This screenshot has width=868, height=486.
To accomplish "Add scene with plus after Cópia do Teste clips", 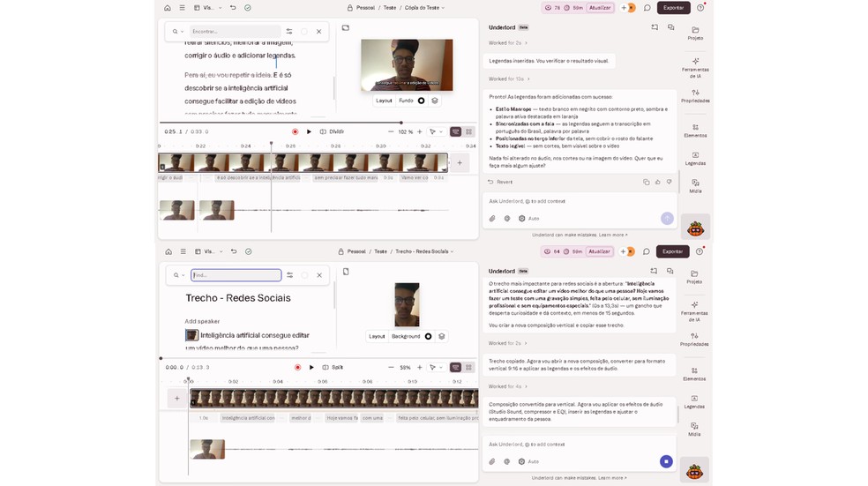I will [460, 163].
